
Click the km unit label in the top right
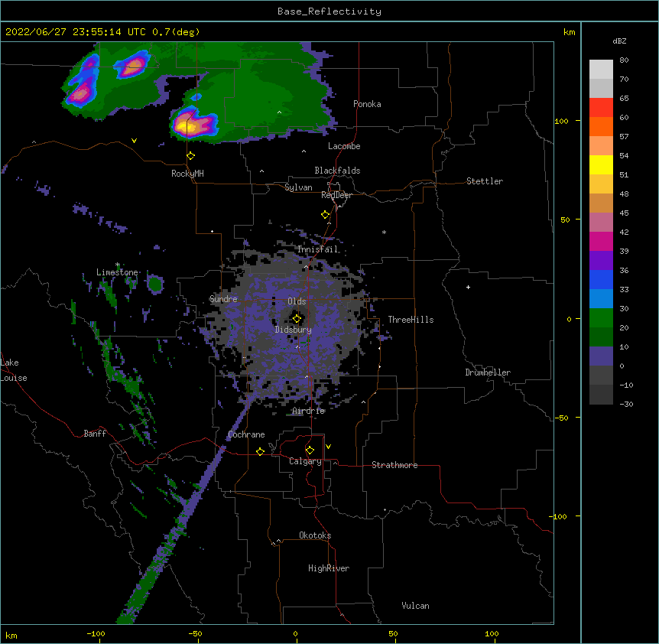coord(570,32)
